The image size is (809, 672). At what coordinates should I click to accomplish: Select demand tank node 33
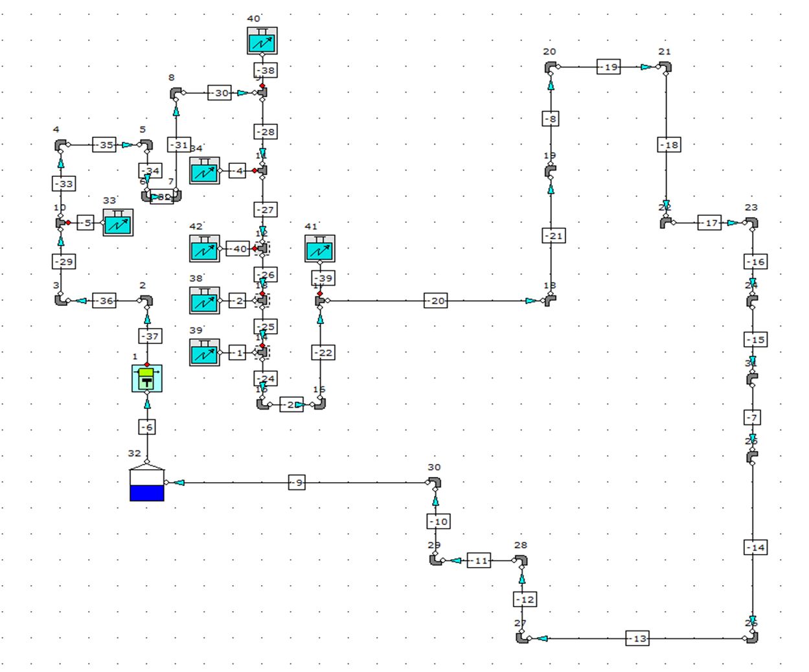(x=118, y=222)
